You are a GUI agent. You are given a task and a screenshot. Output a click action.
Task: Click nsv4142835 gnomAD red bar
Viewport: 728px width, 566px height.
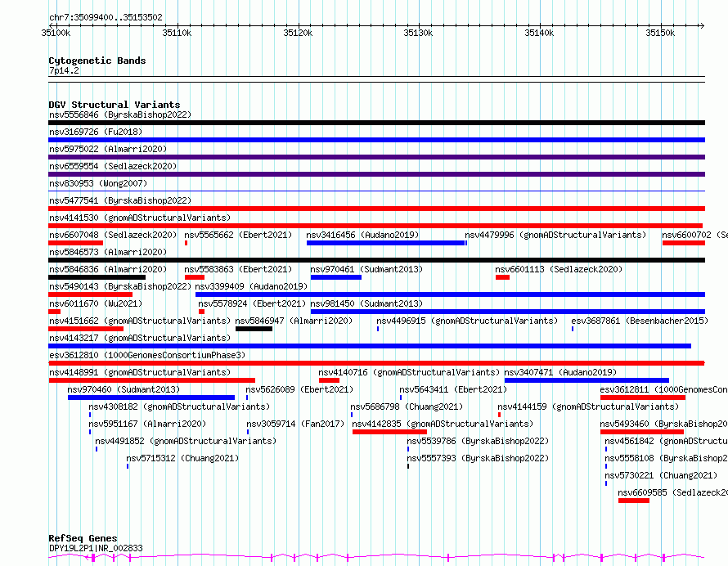[x=389, y=432]
